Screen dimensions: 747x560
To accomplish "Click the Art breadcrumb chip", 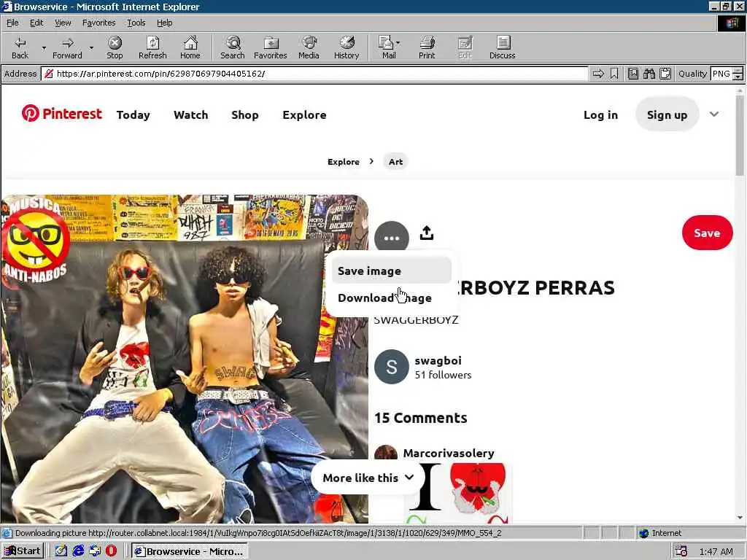I will 395,161.
